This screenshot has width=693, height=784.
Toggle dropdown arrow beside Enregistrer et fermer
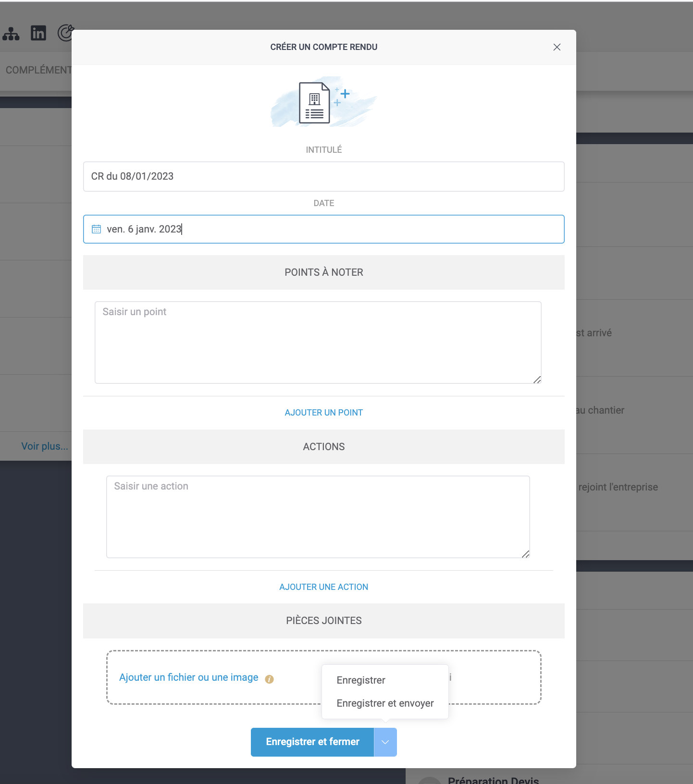pyautogui.click(x=385, y=742)
